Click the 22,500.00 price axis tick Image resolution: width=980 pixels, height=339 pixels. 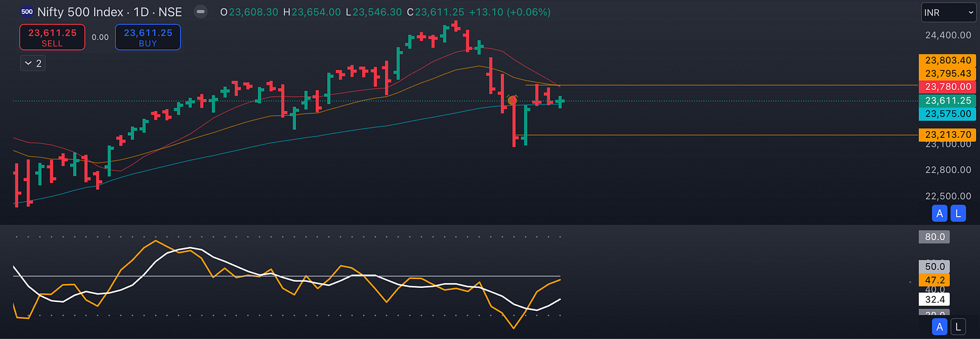pyautogui.click(x=949, y=196)
